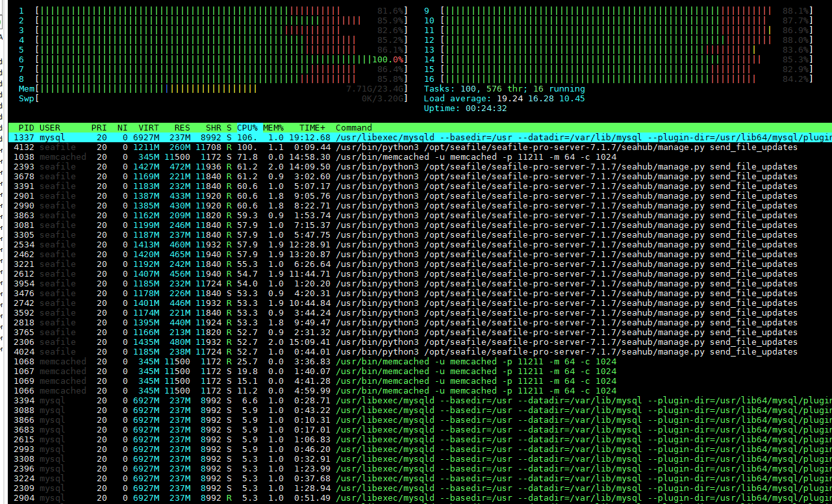The height and width of the screenshot is (504, 832).
Task: Click the Load average readout
Action: [504, 99]
